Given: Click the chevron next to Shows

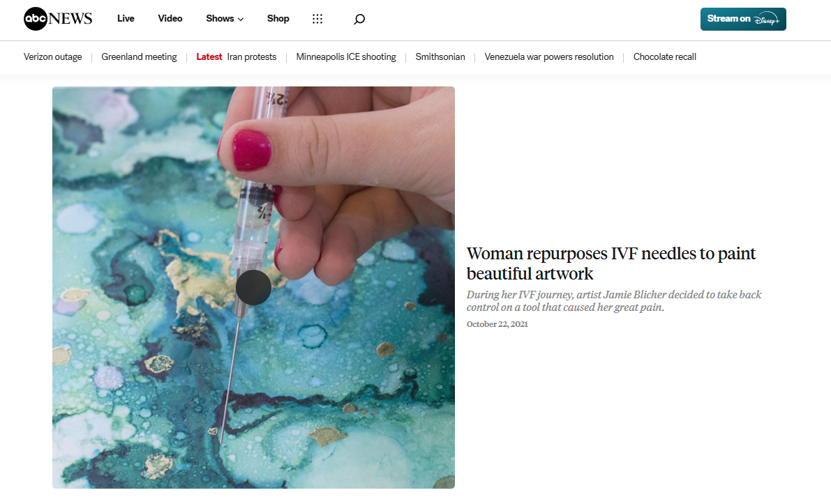Looking at the screenshot, I should click(241, 19).
